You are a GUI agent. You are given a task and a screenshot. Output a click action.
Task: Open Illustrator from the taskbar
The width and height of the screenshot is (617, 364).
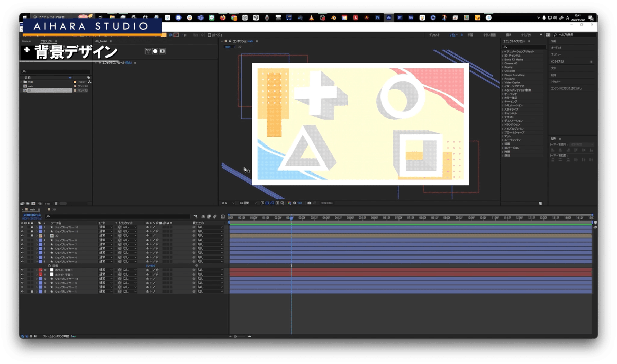point(367,17)
